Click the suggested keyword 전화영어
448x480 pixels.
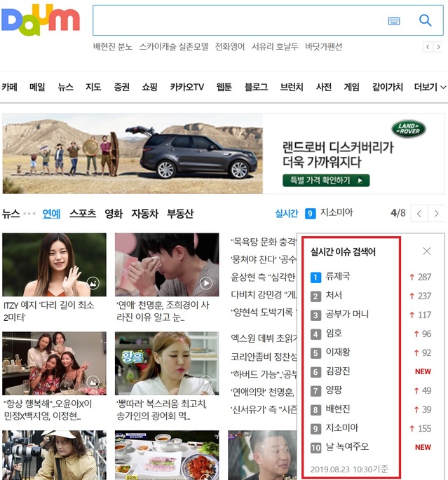tap(230, 46)
